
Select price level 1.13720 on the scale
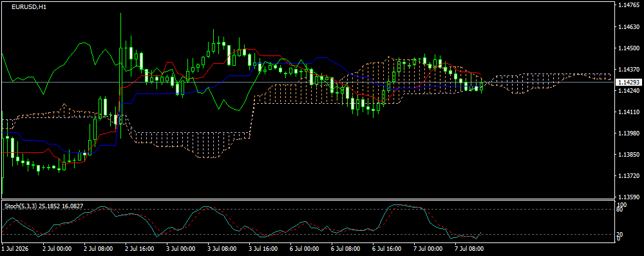629,176
